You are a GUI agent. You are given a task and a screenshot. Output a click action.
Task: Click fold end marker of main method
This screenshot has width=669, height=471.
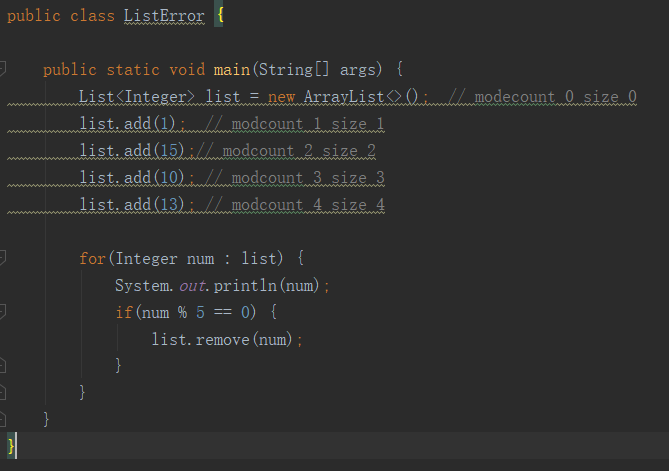pyautogui.click(x=2, y=419)
